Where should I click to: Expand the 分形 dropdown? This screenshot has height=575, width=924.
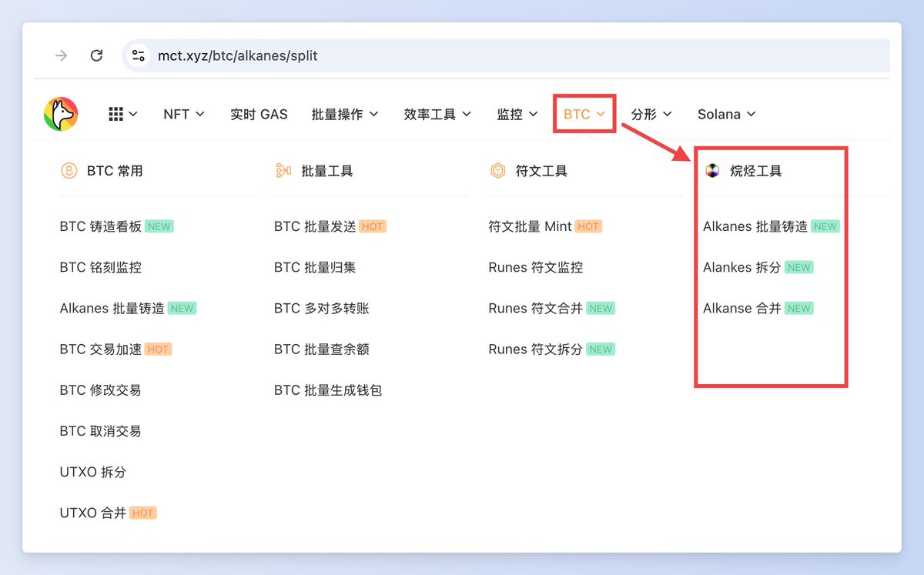pos(651,114)
